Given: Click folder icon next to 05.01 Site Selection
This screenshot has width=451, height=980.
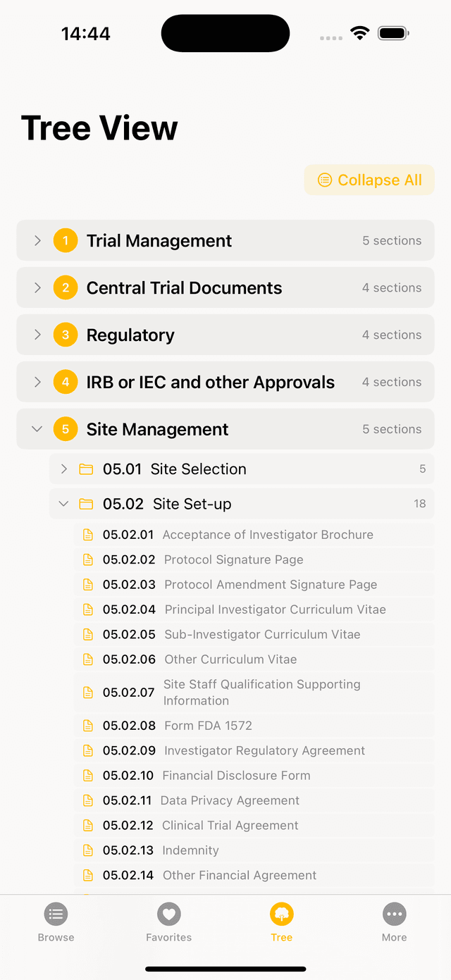Looking at the screenshot, I should (x=86, y=469).
